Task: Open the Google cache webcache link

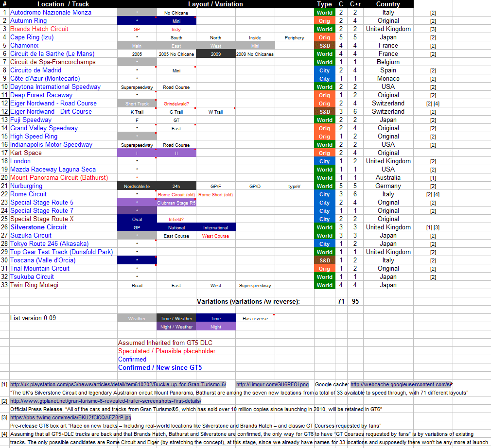Action: [400, 384]
